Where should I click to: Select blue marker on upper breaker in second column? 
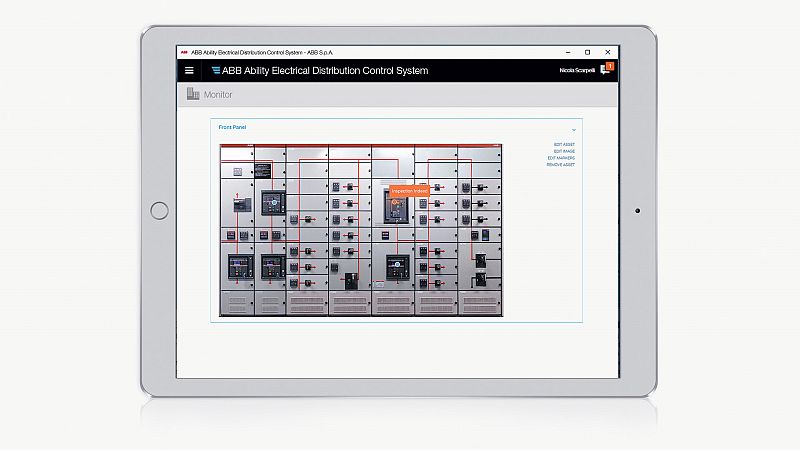(x=274, y=203)
